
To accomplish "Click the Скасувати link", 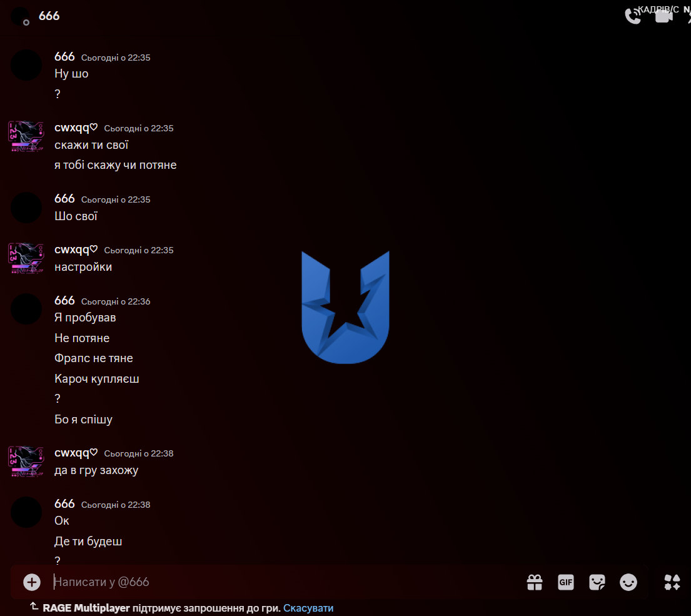I will [308, 608].
